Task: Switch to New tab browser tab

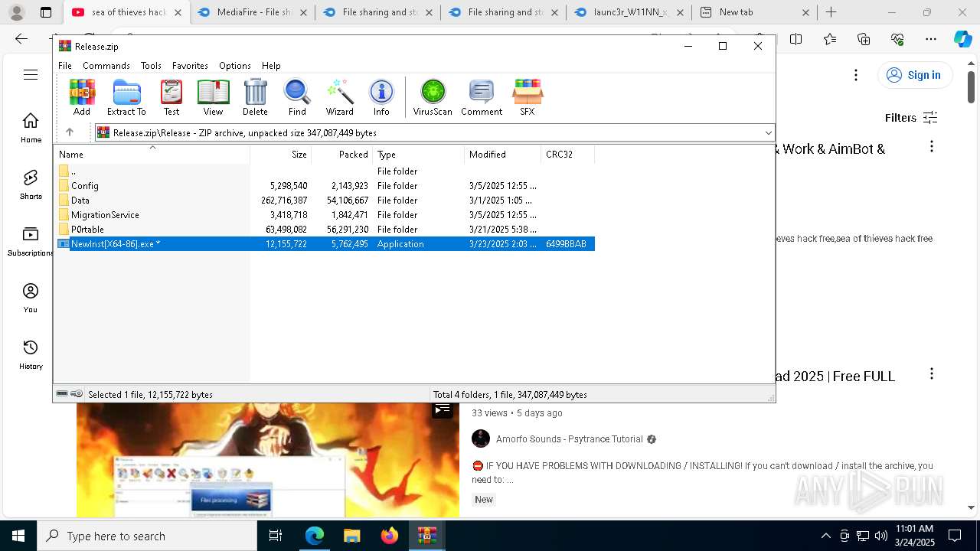Action: coord(753,12)
